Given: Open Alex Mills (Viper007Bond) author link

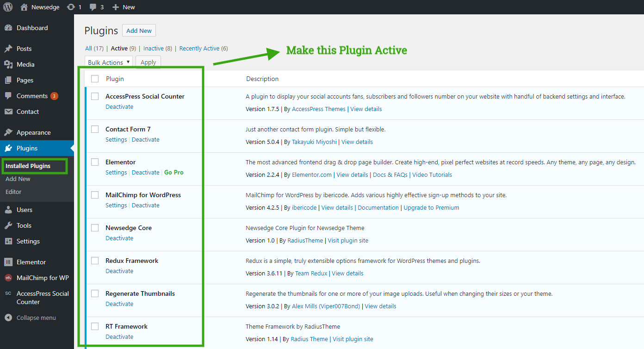Looking at the screenshot, I should pos(326,306).
